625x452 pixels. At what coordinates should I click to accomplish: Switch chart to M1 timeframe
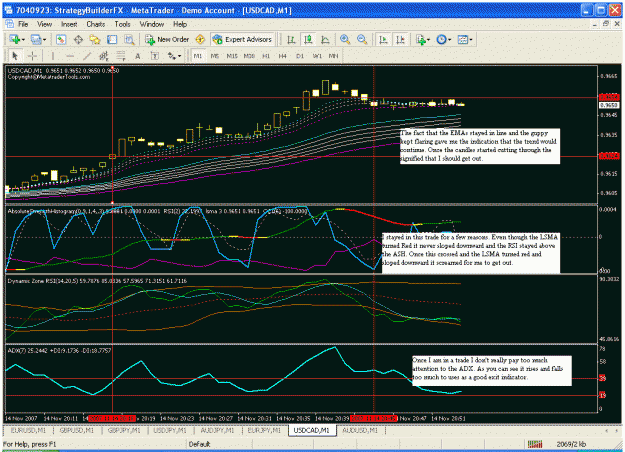[x=198, y=56]
